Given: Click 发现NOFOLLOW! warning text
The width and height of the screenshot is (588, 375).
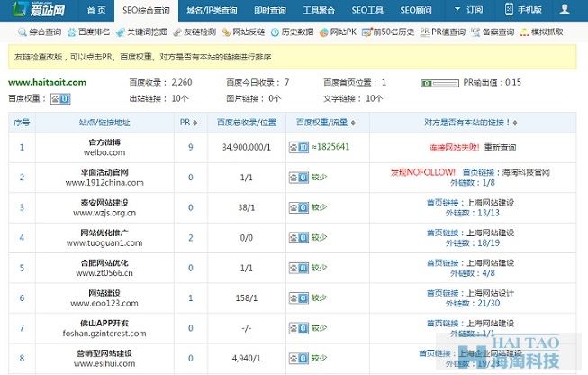Looking at the screenshot, I should pos(423,173).
